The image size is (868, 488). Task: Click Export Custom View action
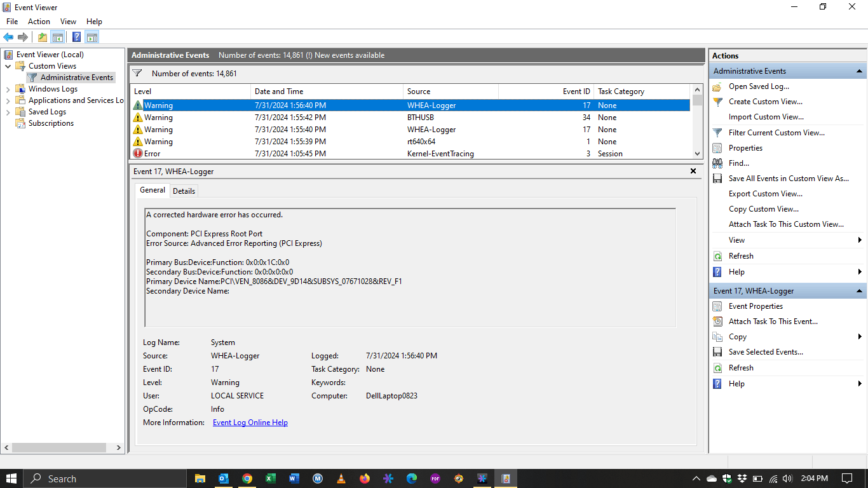(x=766, y=194)
